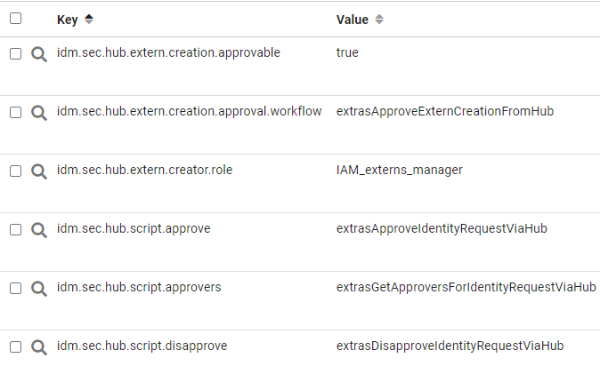
Task: Click the Value column header label
Action: pos(352,20)
